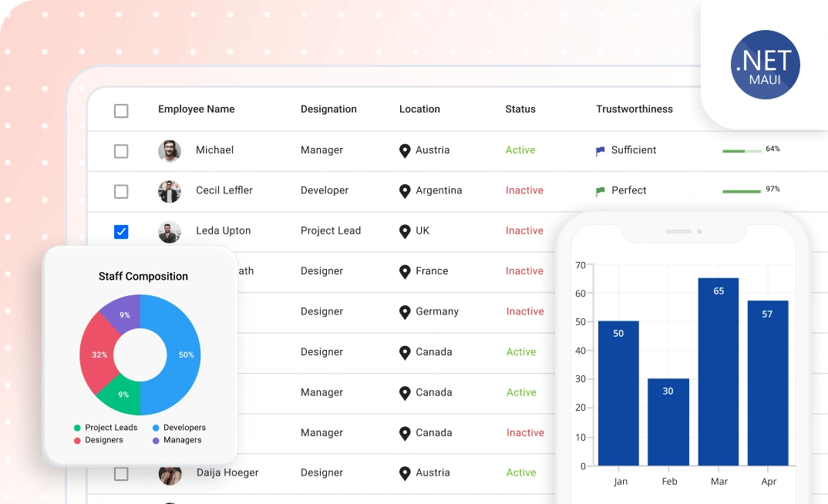Screen dimensions: 828x504
Task: Toggle the Project Leads legend item
Action: (106, 428)
